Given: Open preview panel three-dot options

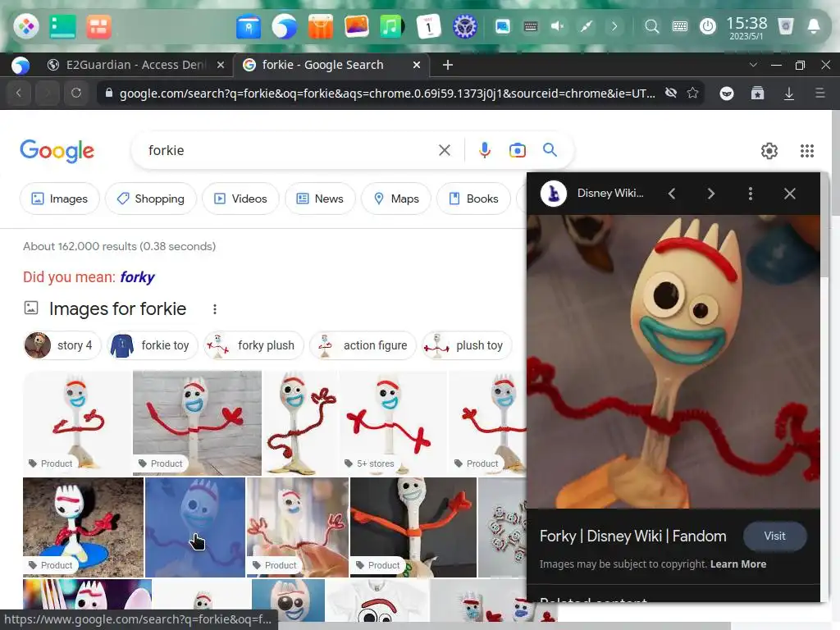Looking at the screenshot, I should [x=750, y=194].
